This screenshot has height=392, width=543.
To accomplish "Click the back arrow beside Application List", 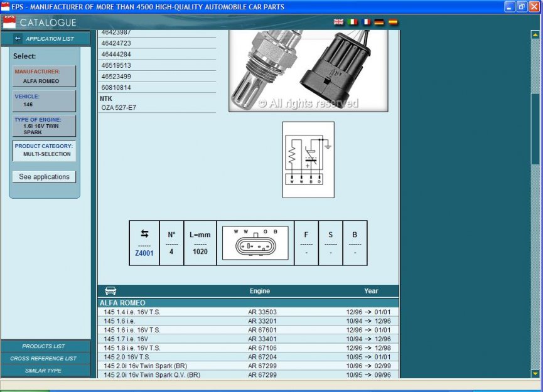I will (18, 39).
